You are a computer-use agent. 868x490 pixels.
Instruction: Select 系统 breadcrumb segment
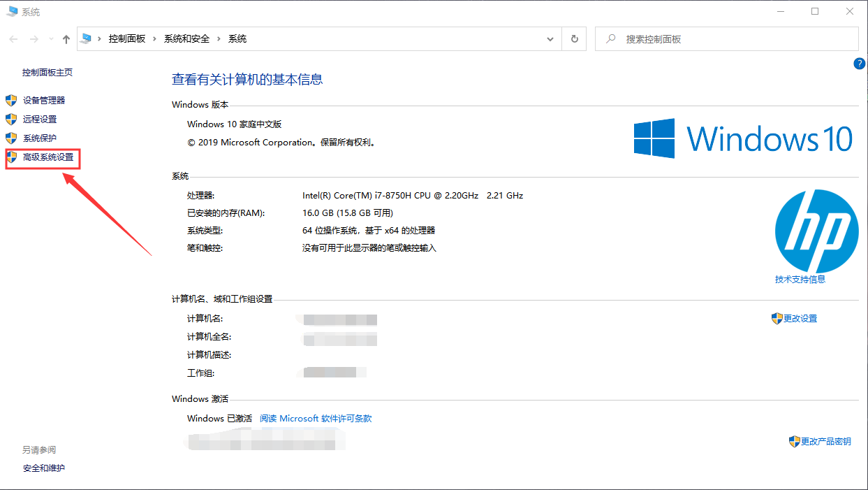pyautogui.click(x=237, y=39)
